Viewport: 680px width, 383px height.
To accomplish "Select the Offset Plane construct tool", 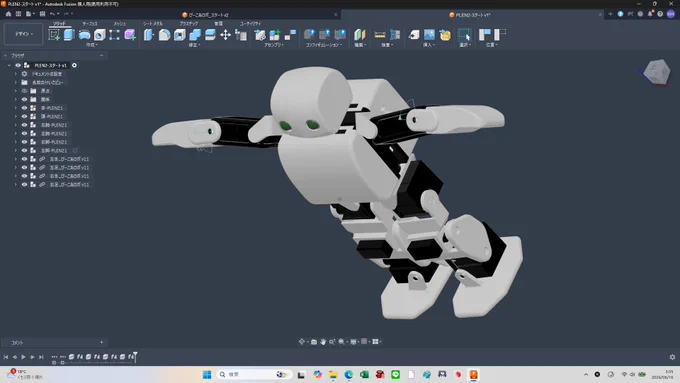I will (360, 35).
